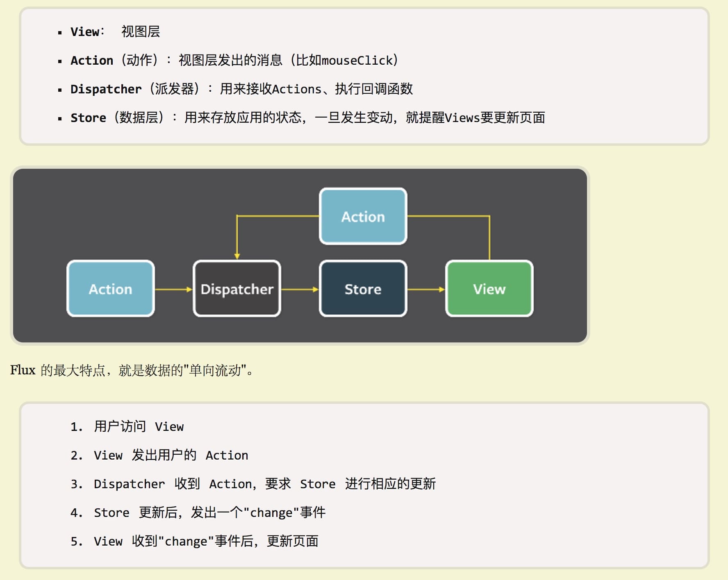
Task: Click bold "Action" term in bullet list
Action: [92, 60]
